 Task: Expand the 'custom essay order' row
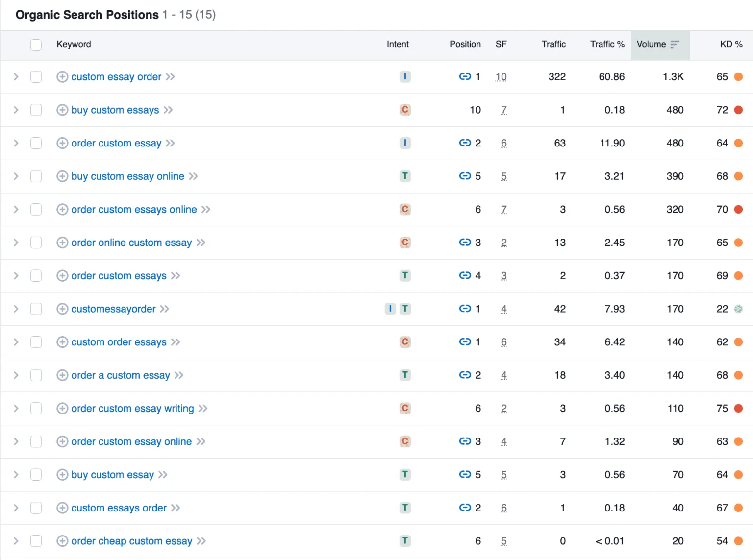click(16, 77)
